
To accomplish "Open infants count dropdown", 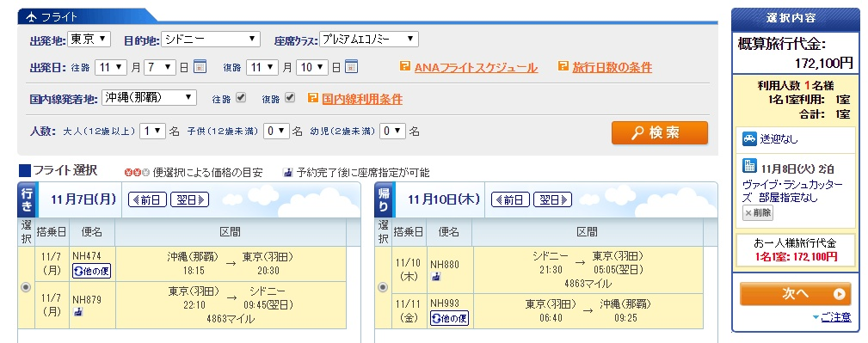I will pos(392,132).
